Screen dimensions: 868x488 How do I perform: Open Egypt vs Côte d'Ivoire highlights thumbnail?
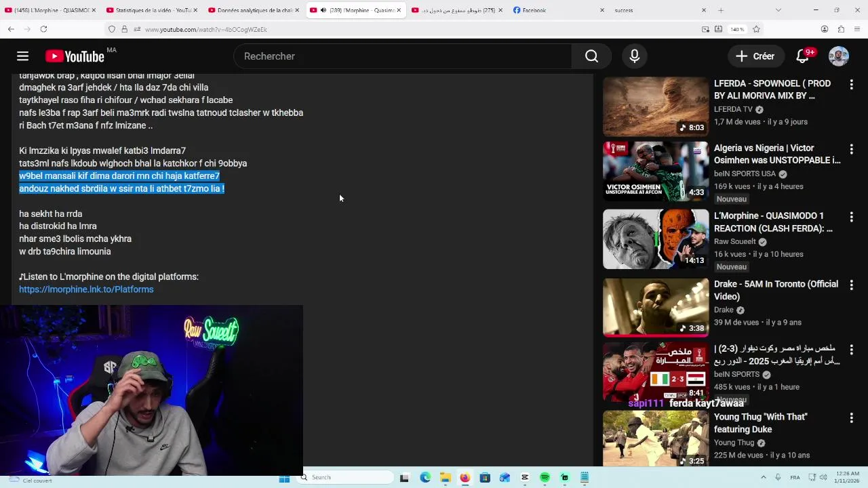[x=656, y=372]
